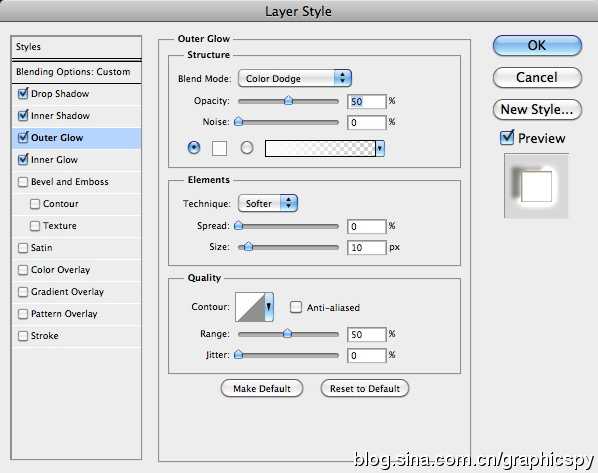Enable the Pattern Overlay checkbox
Screen dimensions: 598x473
coord(23,314)
